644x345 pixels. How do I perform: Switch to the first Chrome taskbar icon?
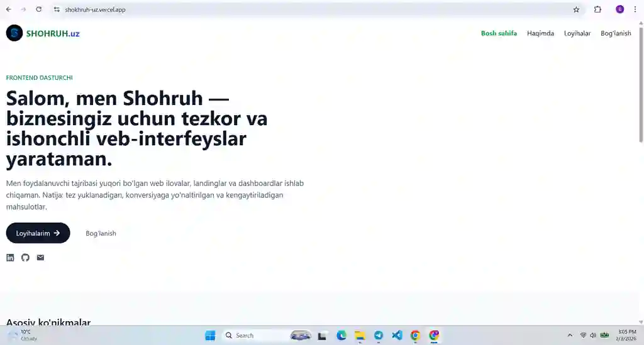[415, 336]
